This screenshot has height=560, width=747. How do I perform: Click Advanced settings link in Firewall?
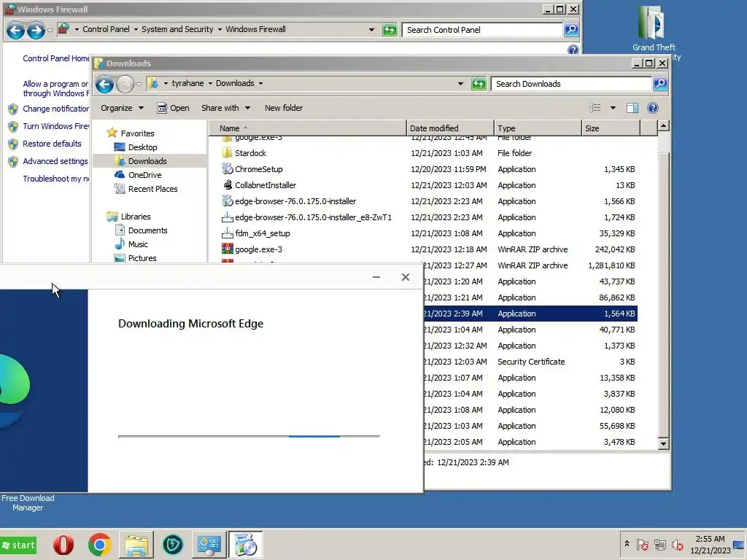click(55, 161)
